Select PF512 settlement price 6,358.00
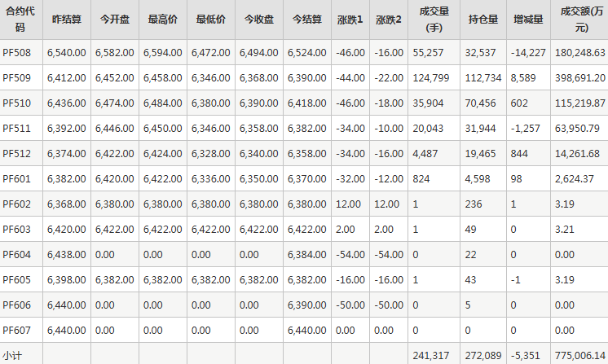Image resolution: width=608 pixels, height=364 pixels. click(x=307, y=154)
